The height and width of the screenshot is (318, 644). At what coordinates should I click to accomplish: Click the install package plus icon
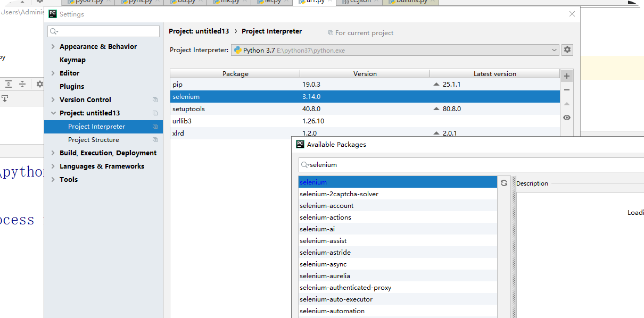tap(567, 76)
